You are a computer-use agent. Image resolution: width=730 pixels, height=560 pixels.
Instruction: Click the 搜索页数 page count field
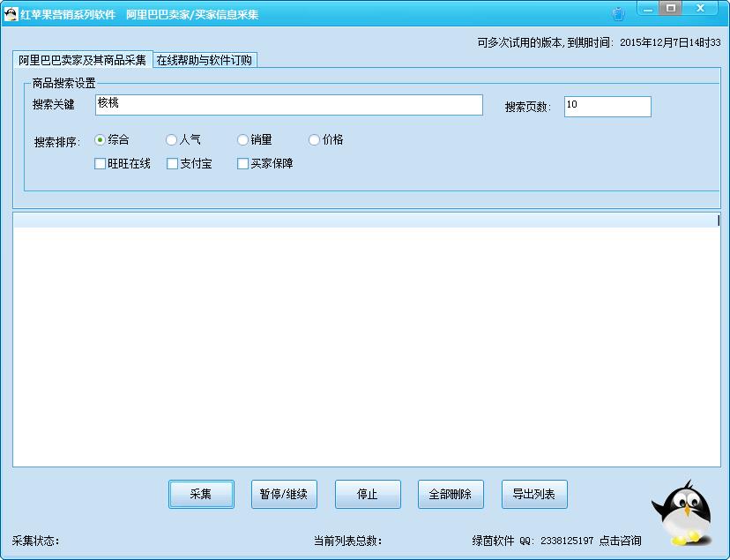tap(607, 106)
